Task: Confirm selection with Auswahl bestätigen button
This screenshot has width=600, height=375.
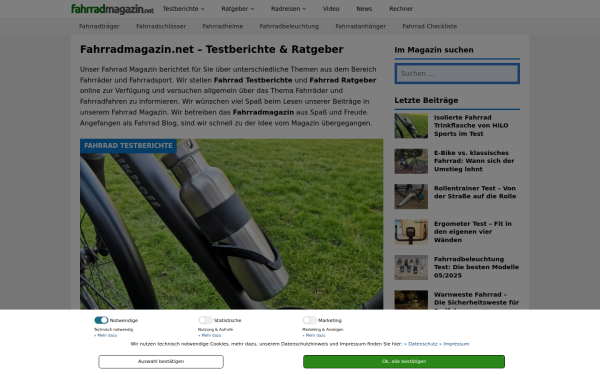Action: click(161, 362)
